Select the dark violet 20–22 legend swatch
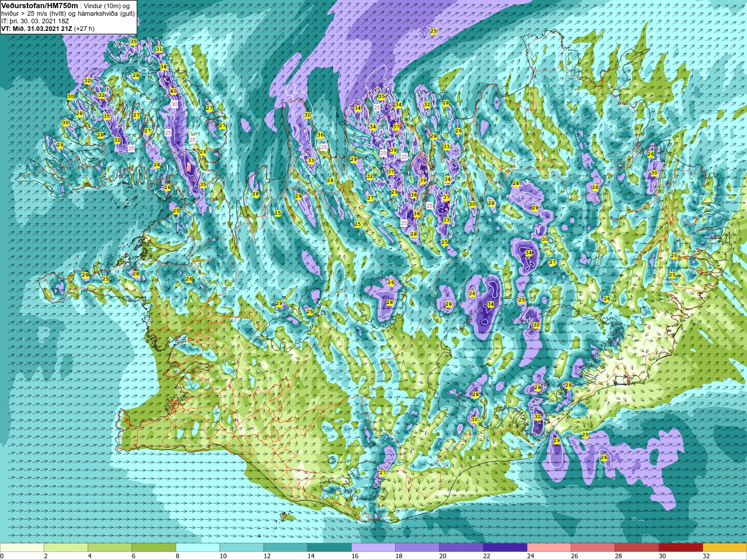This screenshot has height=560, width=747. coord(461,548)
